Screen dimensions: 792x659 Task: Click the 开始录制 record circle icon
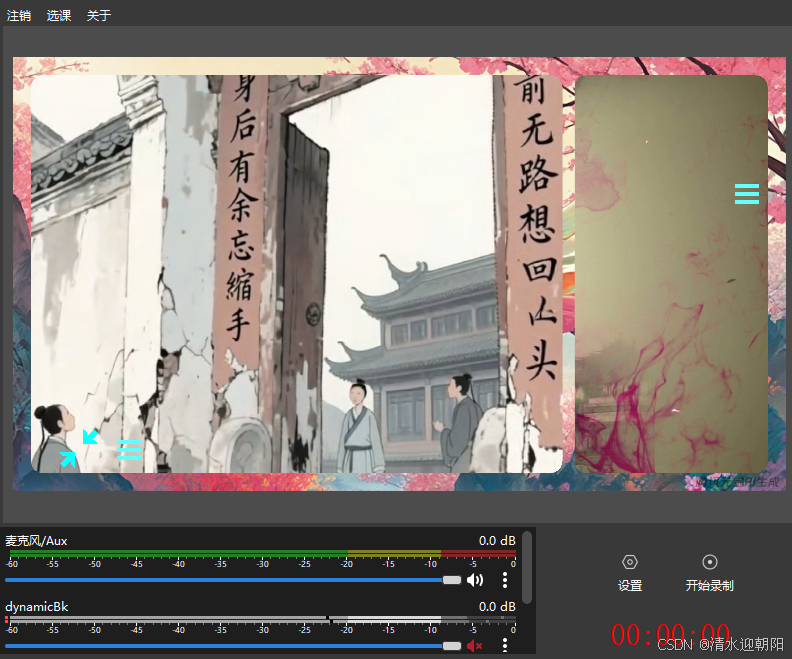[710, 562]
